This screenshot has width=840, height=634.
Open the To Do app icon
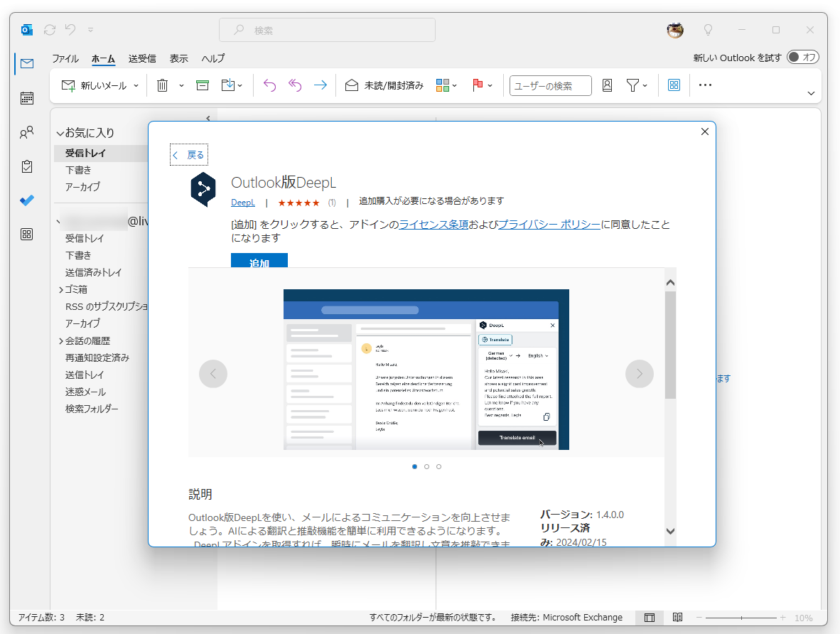pyautogui.click(x=27, y=200)
